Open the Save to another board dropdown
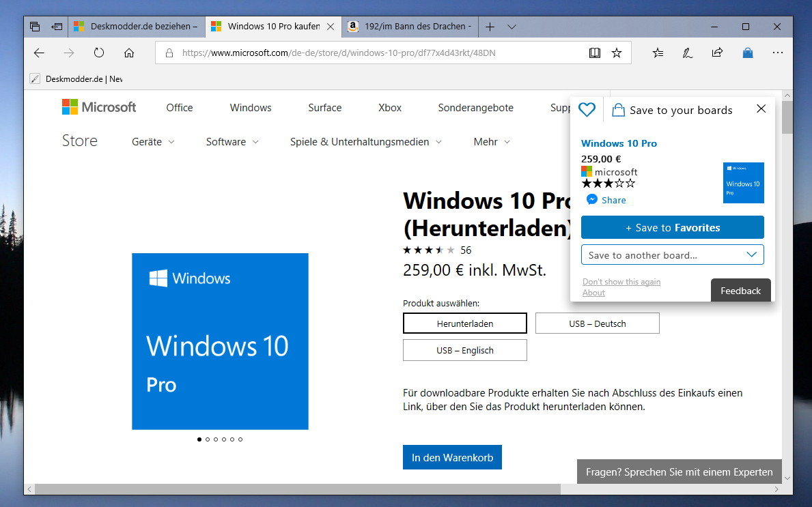 point(672,255)
